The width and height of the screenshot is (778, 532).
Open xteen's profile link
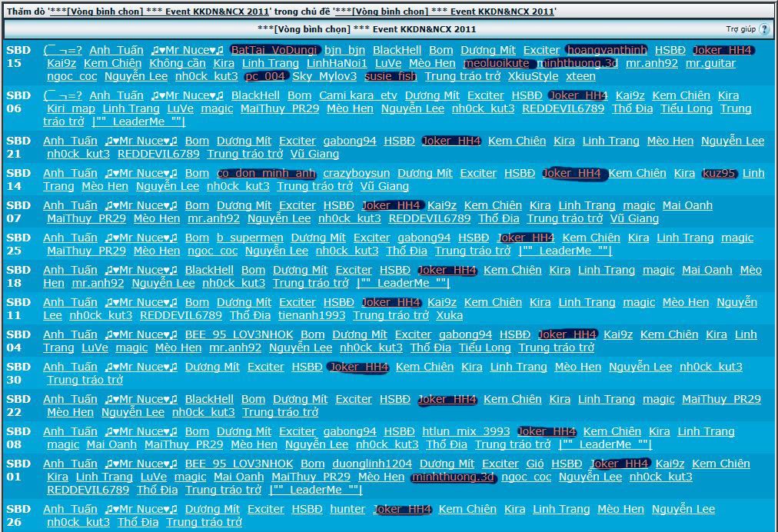coord(580,76)
